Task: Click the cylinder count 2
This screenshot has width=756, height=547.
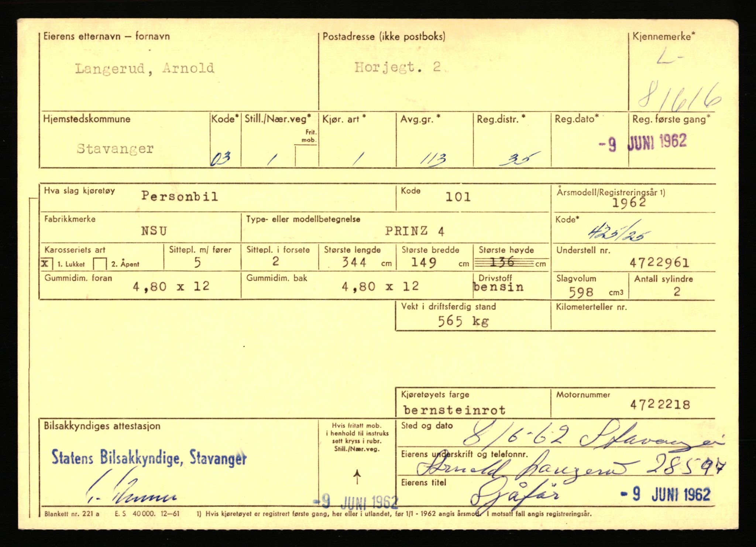Action: (x=677, y=292)
